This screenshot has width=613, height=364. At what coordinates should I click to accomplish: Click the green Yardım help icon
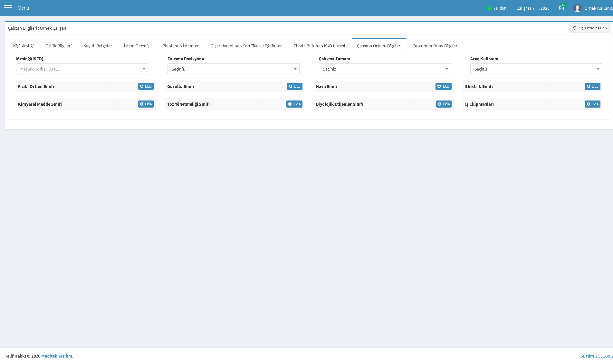pyautogui.click(x=489, y=8)
